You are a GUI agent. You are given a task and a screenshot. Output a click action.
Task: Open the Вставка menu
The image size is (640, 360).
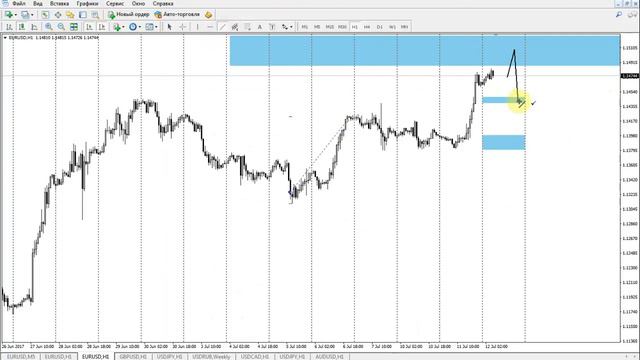60,4
